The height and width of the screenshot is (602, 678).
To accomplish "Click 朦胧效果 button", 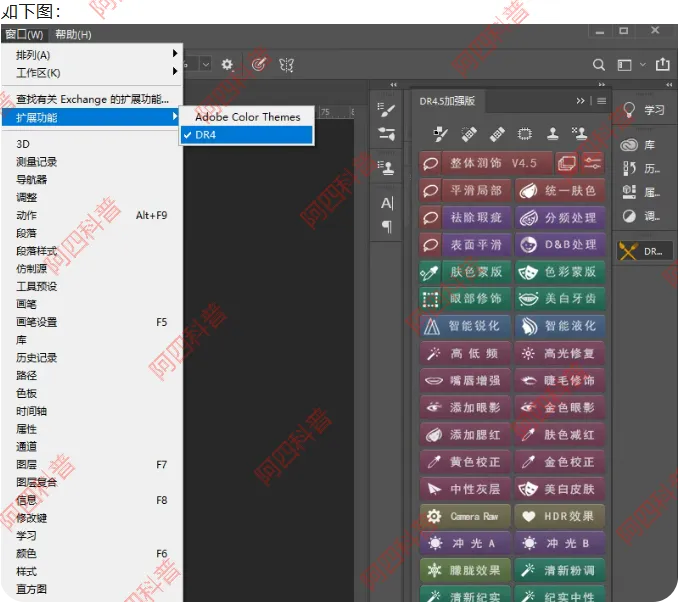I will [465, 570].
